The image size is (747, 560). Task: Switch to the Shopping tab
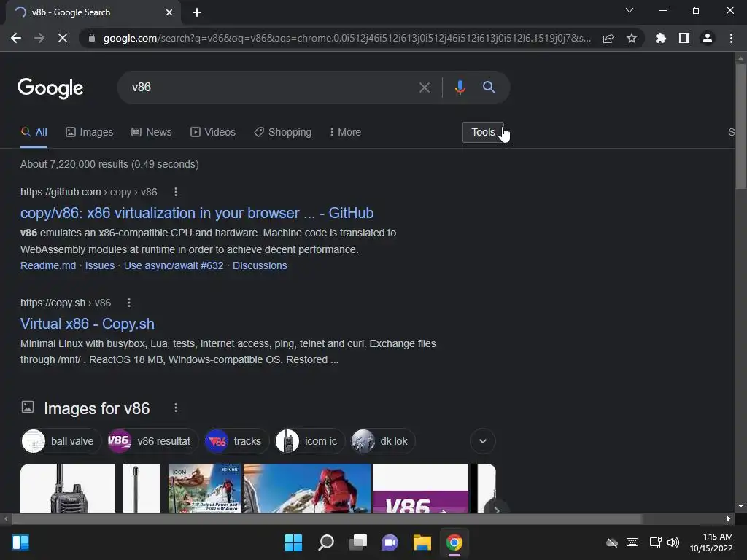click(x=283, y=133)
